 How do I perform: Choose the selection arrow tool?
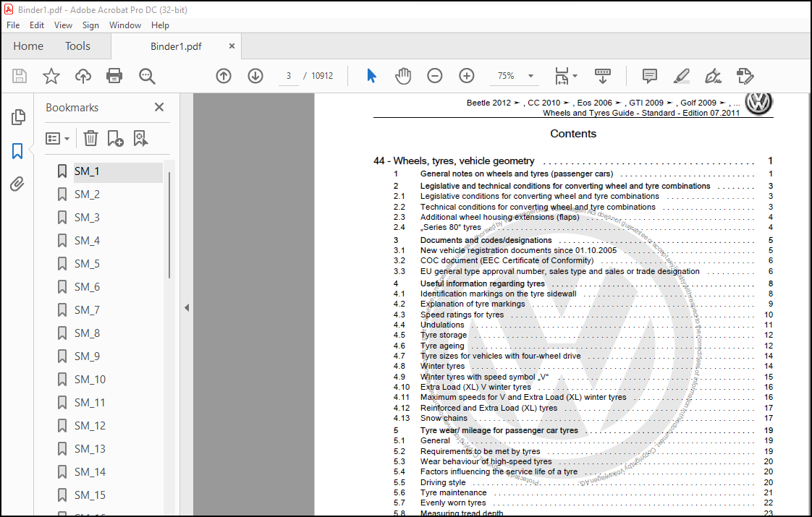(371, 76)
